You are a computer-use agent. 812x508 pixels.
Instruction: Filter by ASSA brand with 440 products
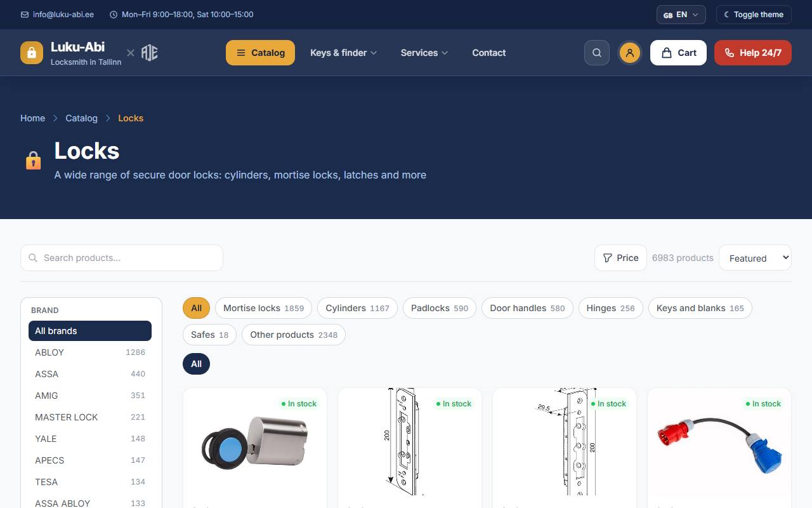point(90,374)
